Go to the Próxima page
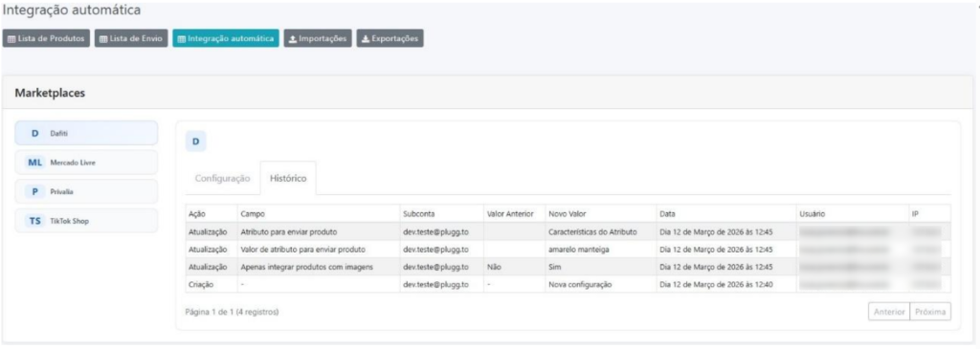 (x=930, y=312)
